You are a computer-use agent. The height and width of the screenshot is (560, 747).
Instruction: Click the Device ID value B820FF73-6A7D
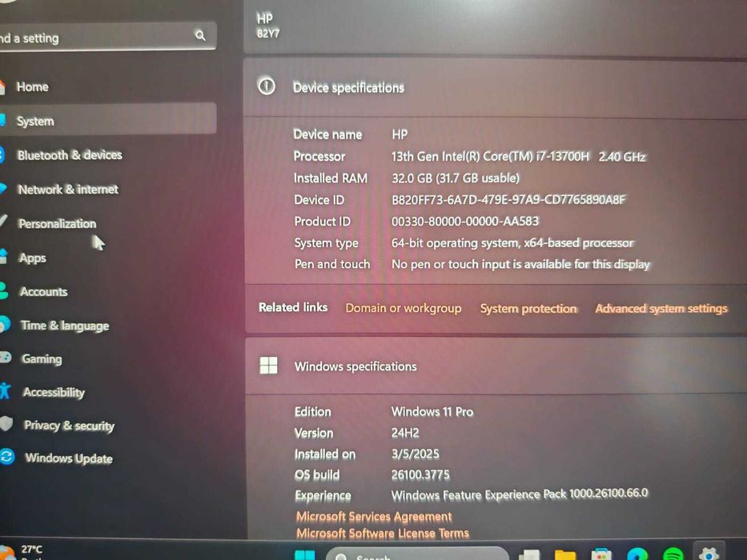508,199
